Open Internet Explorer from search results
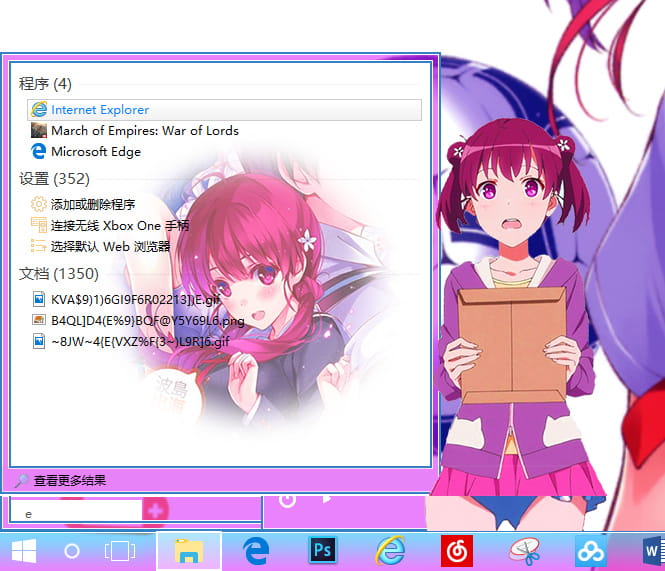This screenshot has height=571, width=665. pyautogui.click(x=100, y=110)
